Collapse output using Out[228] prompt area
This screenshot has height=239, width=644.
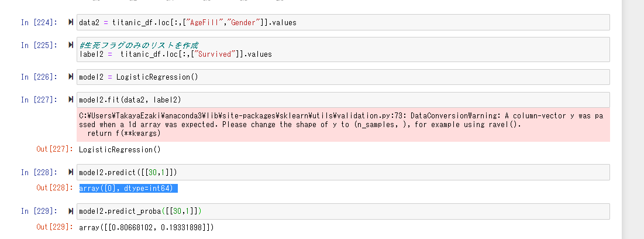click(54, 188)
